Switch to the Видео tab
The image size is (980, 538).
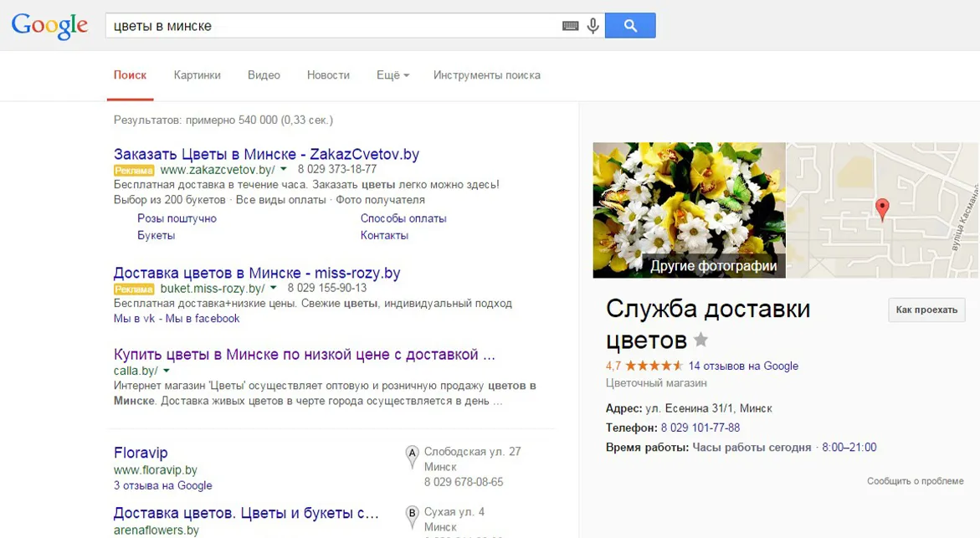264,75
